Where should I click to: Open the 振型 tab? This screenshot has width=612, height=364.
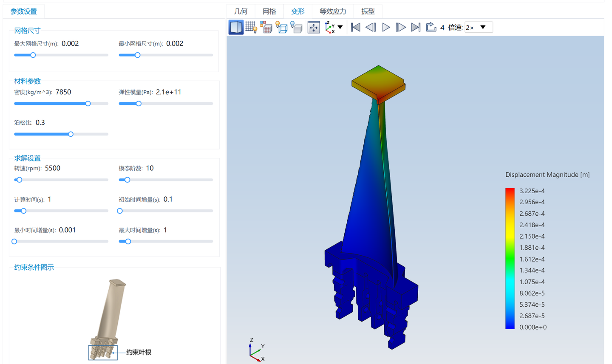tap(368, 11)
